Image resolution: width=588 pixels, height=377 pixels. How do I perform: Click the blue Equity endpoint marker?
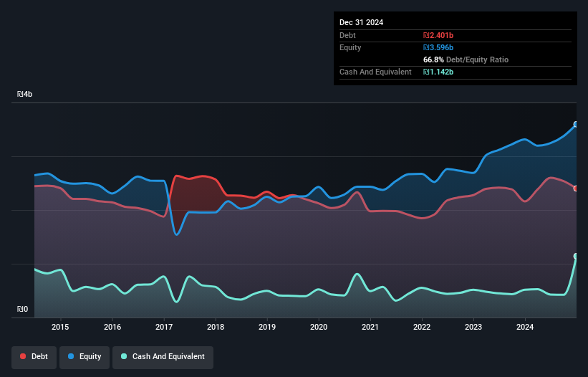(576, 124)
